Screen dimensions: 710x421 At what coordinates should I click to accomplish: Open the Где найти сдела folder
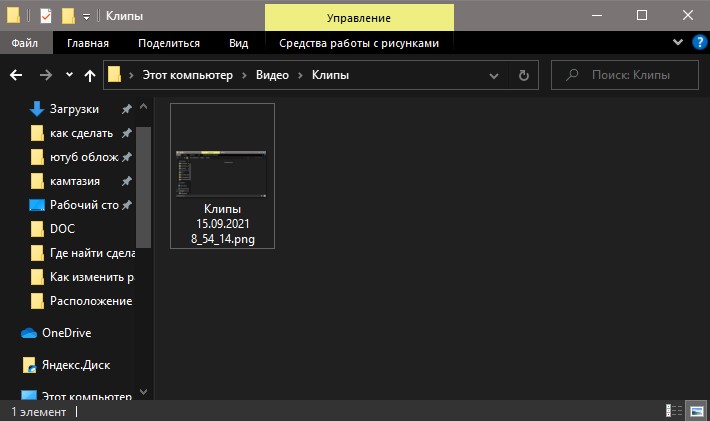[92, 253]
